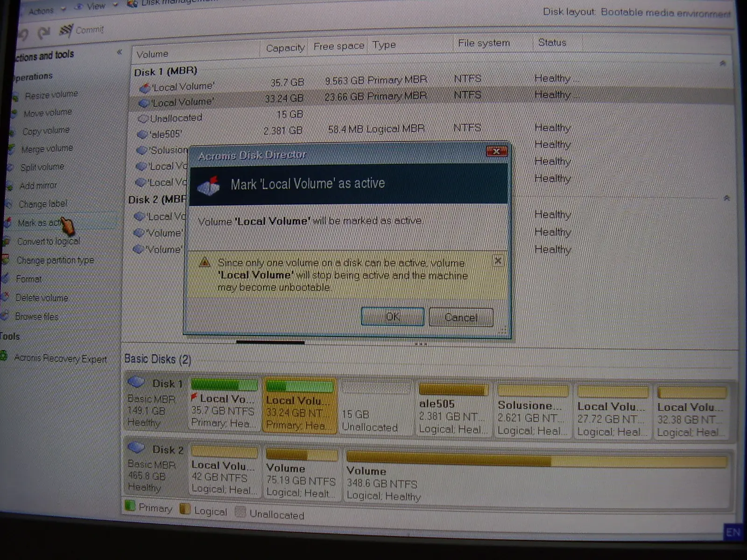
Task: Select Move volume operation
Action: [48, 113]
